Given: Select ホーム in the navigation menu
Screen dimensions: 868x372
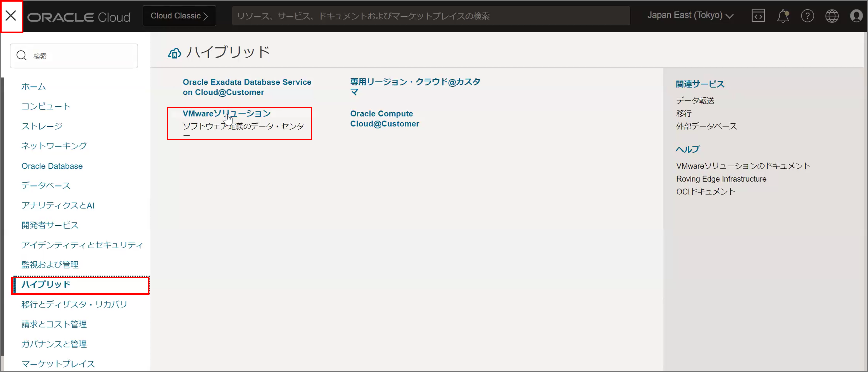Looking at the screenshot, I should 34,87.
